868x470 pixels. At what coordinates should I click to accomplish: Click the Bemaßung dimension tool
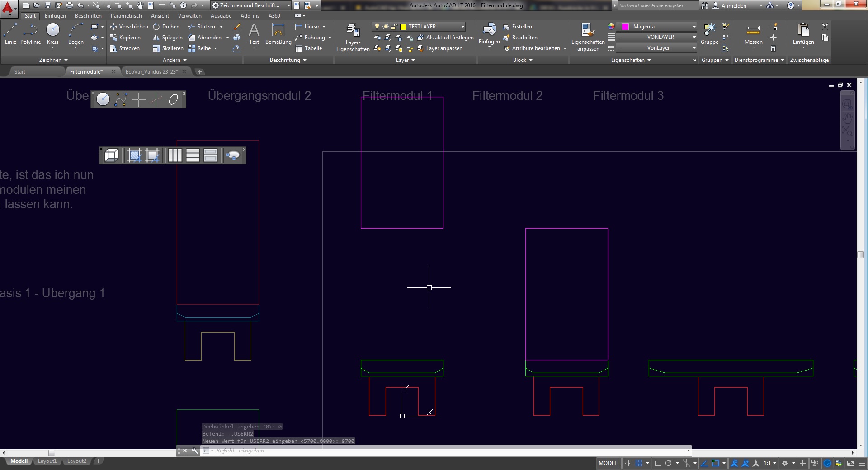[x=278, y=34]
